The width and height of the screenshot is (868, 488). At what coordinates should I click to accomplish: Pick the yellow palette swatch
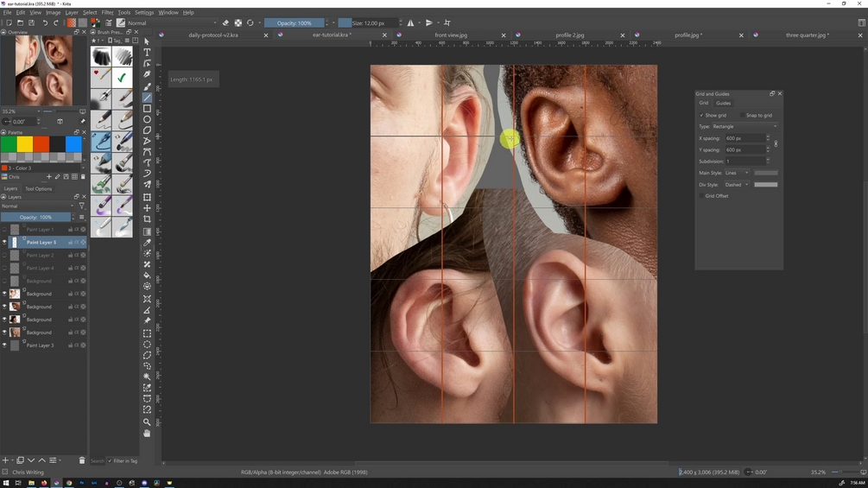25,143
